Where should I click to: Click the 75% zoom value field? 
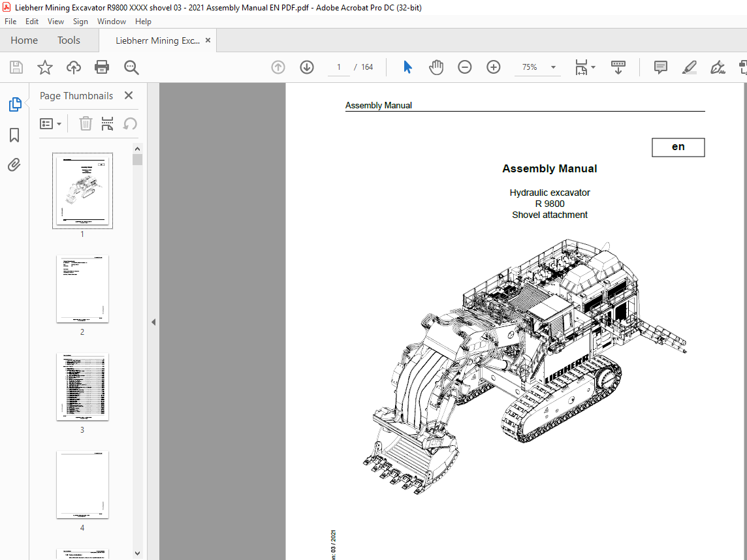tap(530, 67)
